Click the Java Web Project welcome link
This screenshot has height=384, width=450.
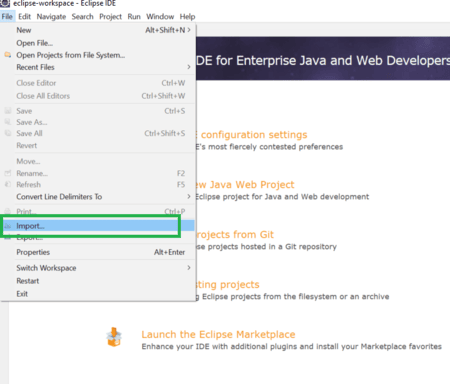pos(245,185)
